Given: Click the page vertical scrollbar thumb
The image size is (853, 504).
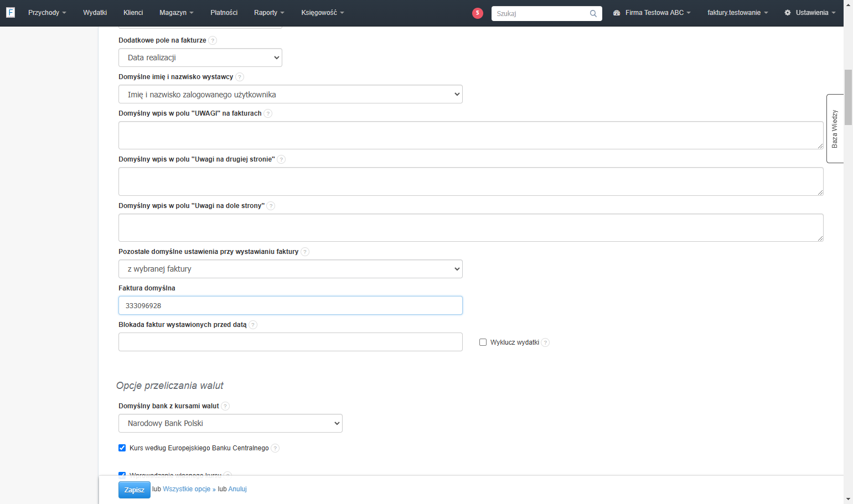Looking at the screenshot, I should pyautogui.click(x=848, y=97).
